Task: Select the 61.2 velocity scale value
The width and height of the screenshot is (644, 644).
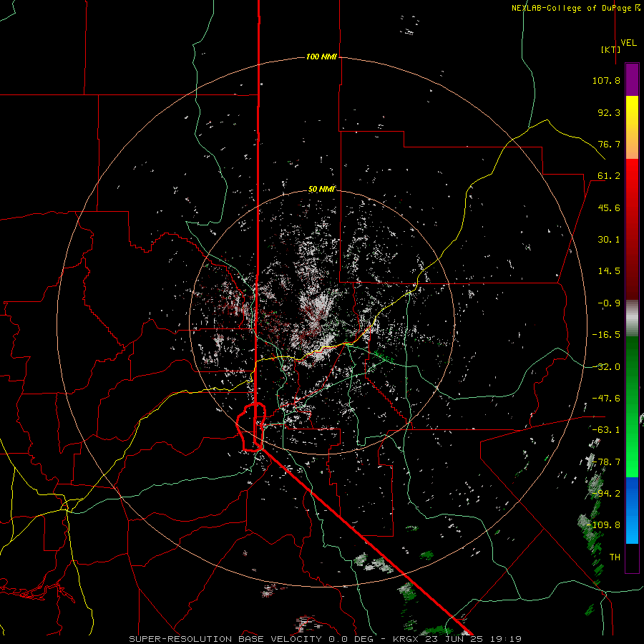Action: click(609, 176)
